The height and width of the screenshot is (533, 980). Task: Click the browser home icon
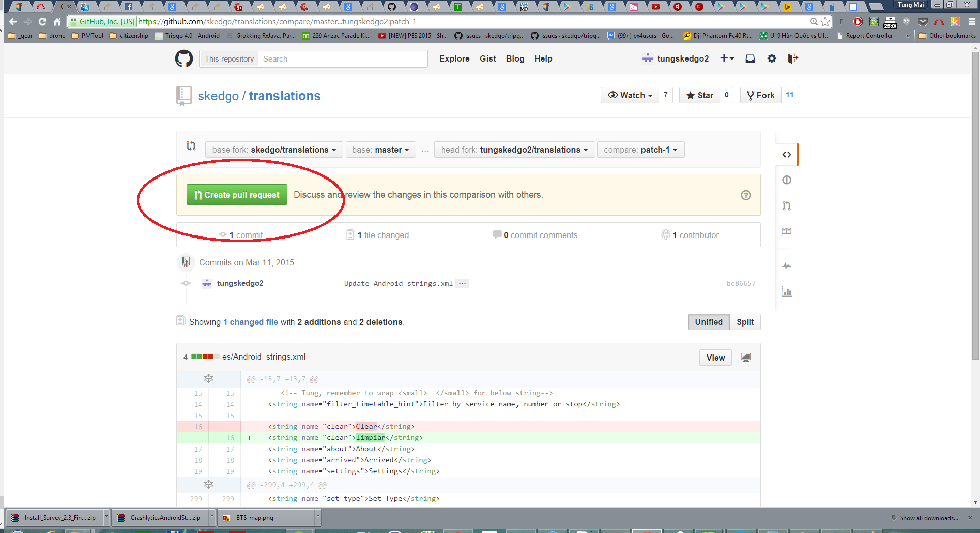coord(57,22)
